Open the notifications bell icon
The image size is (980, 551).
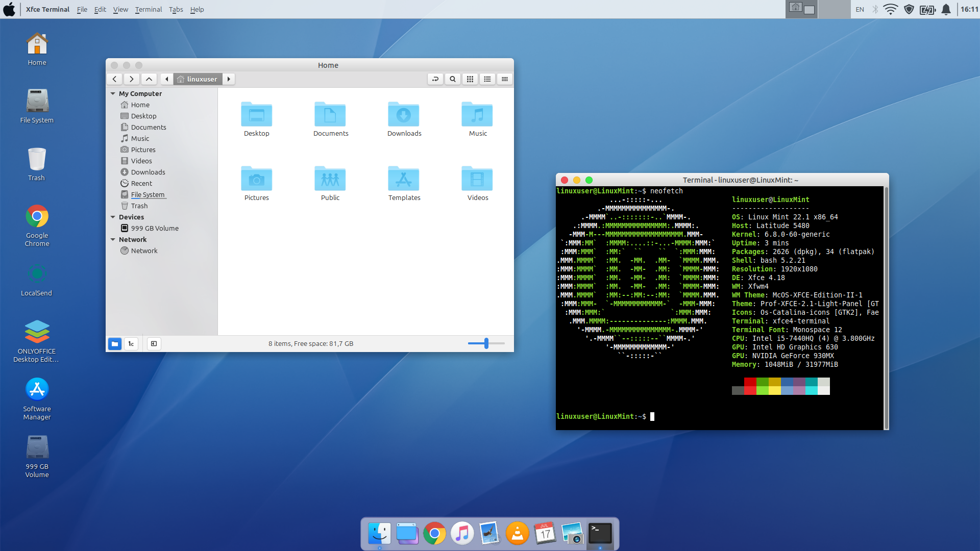(946, 9)
